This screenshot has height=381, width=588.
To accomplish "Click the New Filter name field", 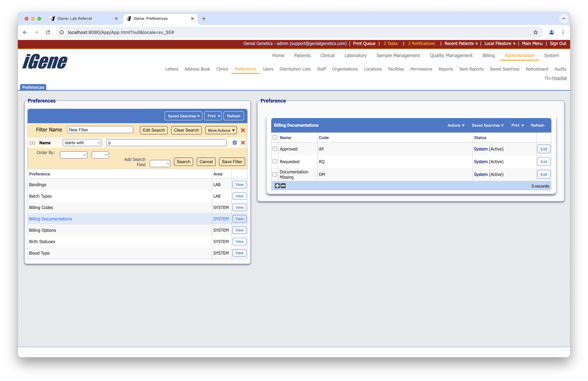I will pyautogui.click(x=100, y=130).
